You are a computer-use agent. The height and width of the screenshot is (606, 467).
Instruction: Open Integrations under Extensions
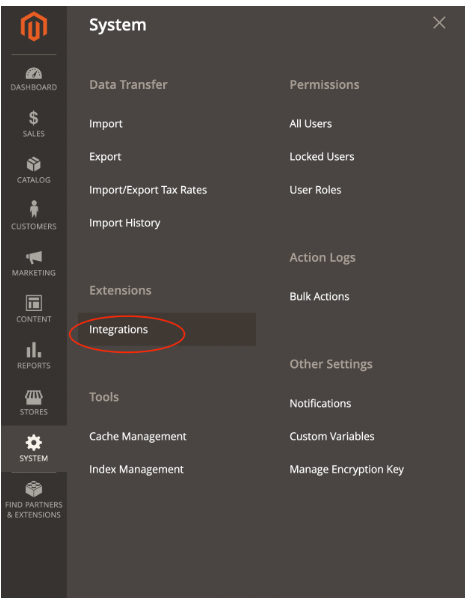click(x=118, y=329)
